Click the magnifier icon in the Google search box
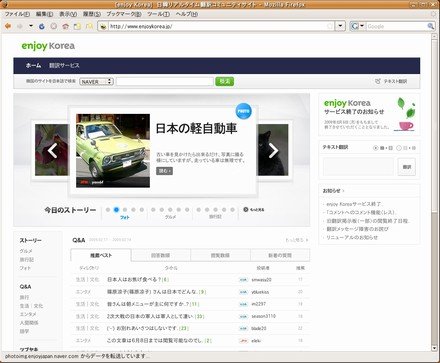The width and height of the screenshot is (440, 363). [x=430, y=26]
